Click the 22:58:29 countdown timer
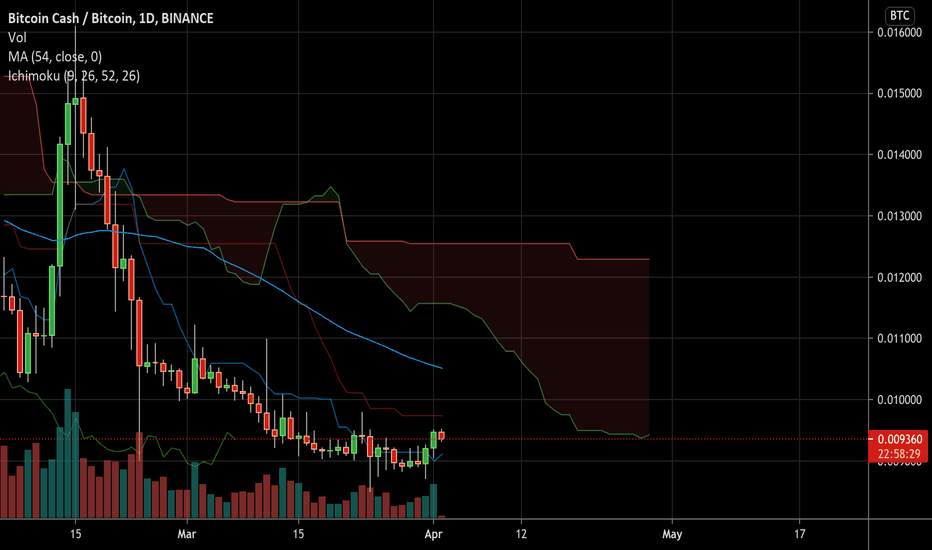Screen dimensions: 932x550 click(899, 454)
